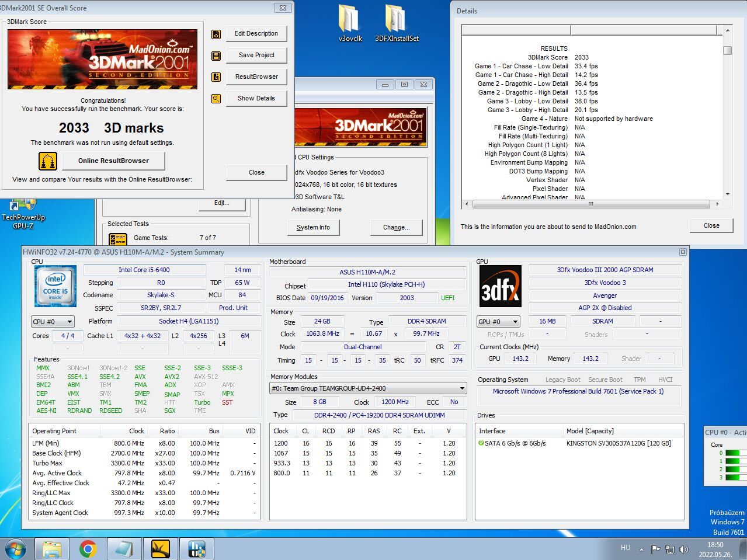
Task: Click the 3DMark2001 banner in the main window
Action: (360, 127)
